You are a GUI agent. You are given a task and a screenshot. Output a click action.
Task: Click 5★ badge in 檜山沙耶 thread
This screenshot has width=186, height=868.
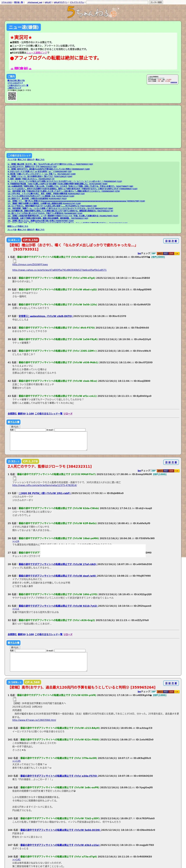[x=177, y=253]
